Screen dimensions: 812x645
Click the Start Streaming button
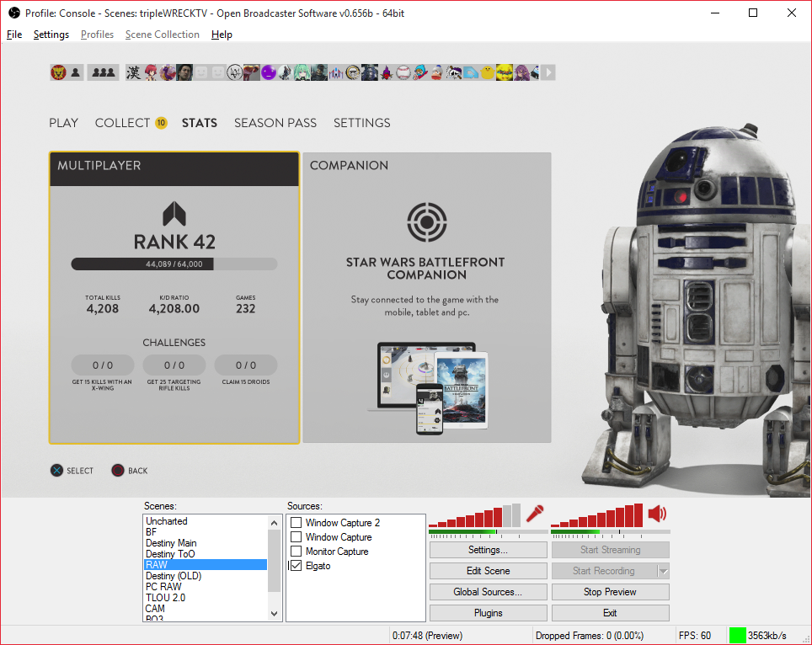click(x=610, y=550)
